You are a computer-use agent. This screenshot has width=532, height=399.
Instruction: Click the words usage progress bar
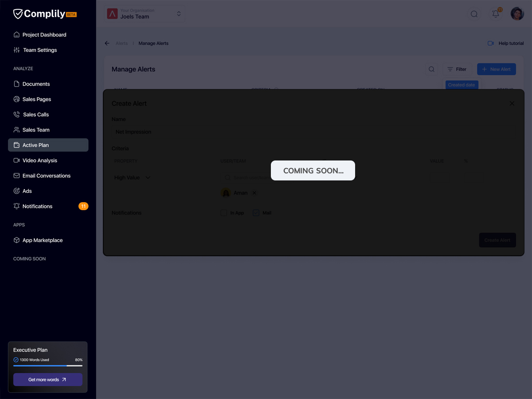point(48,366)
